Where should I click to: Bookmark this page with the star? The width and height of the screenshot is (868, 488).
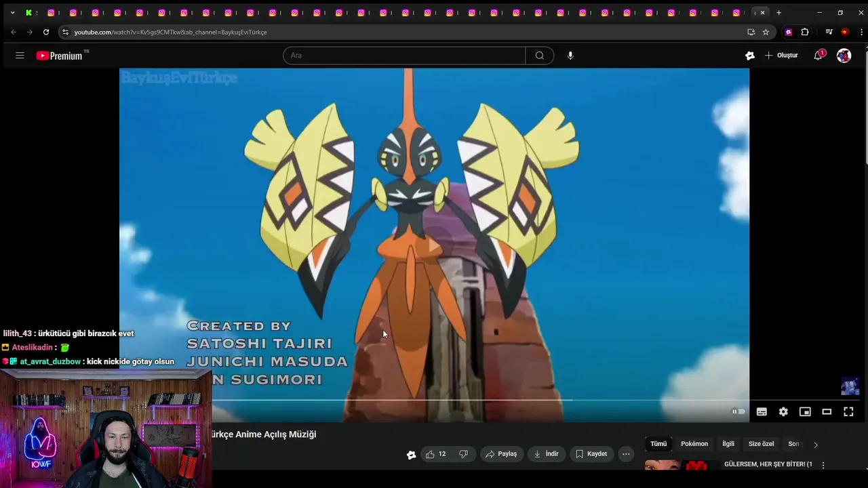pyautogui.click(x=766, y=32)
